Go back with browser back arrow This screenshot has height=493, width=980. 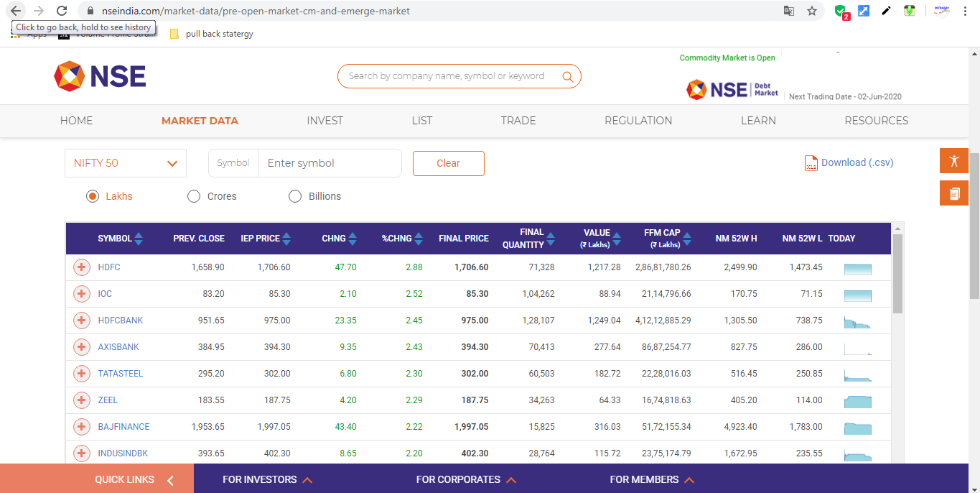(x=16, y=11)
